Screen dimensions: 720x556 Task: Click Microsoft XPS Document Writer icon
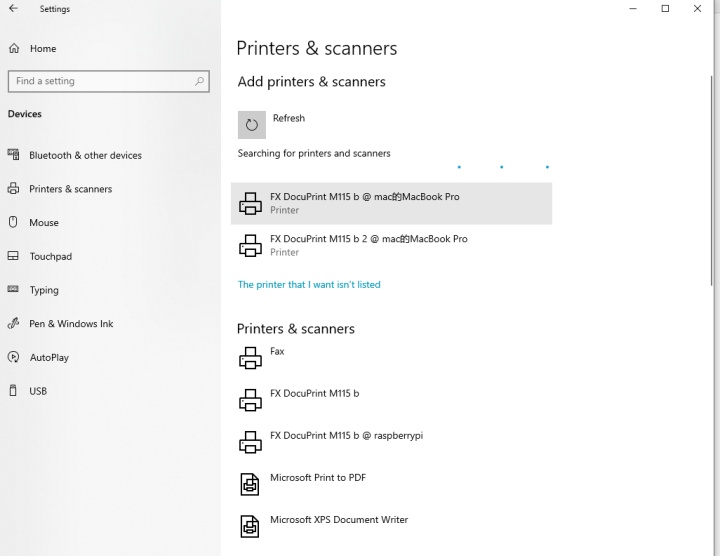pyautogui.click(x=250, y=527)
